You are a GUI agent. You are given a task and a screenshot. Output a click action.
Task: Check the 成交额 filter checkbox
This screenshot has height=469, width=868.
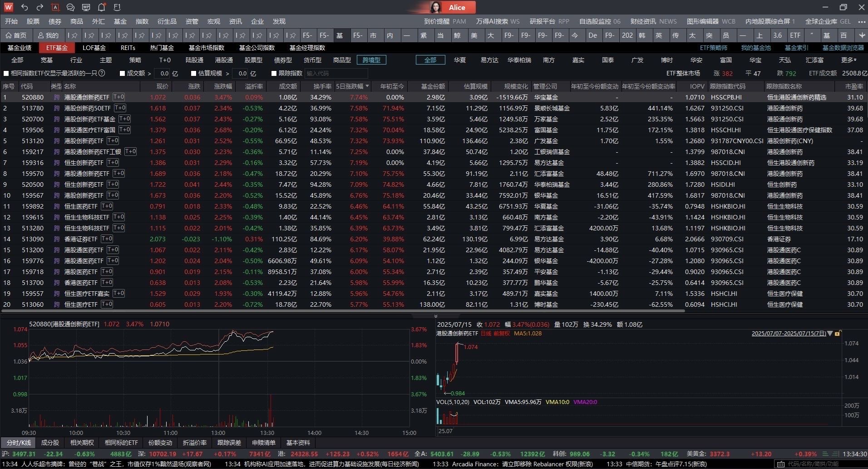tap(122, 73)
